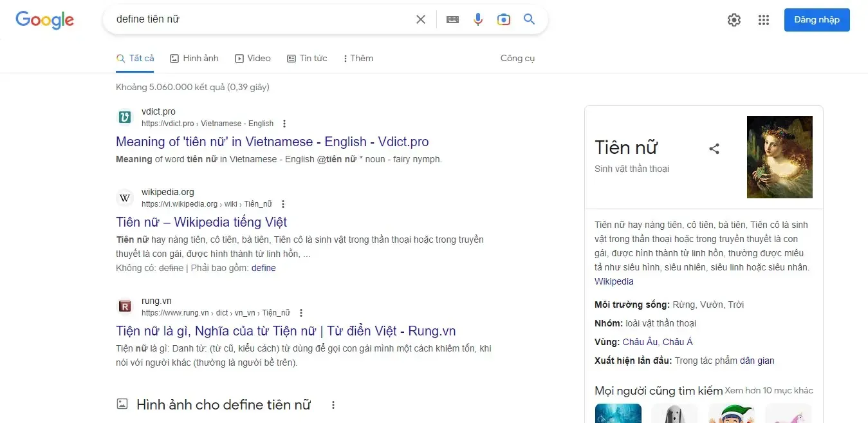The height and width of the screenshot is (423, 868).
Task: Open the Wikipedia link in the knowledge panel
Action: pyautogui.click(x=613, y=281)
